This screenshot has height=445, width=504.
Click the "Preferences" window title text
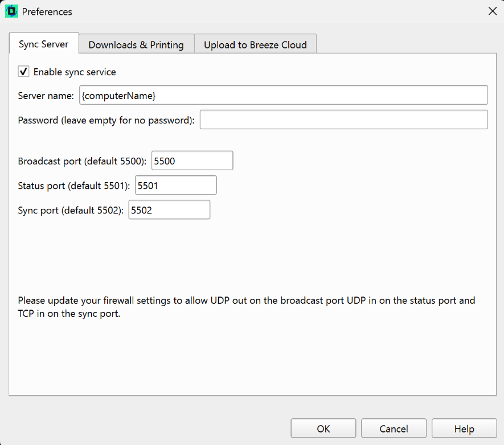click(x=47, y=12)
